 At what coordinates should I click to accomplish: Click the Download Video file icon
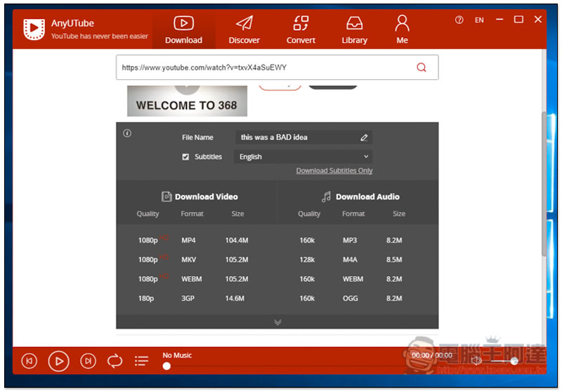(166, 197)
